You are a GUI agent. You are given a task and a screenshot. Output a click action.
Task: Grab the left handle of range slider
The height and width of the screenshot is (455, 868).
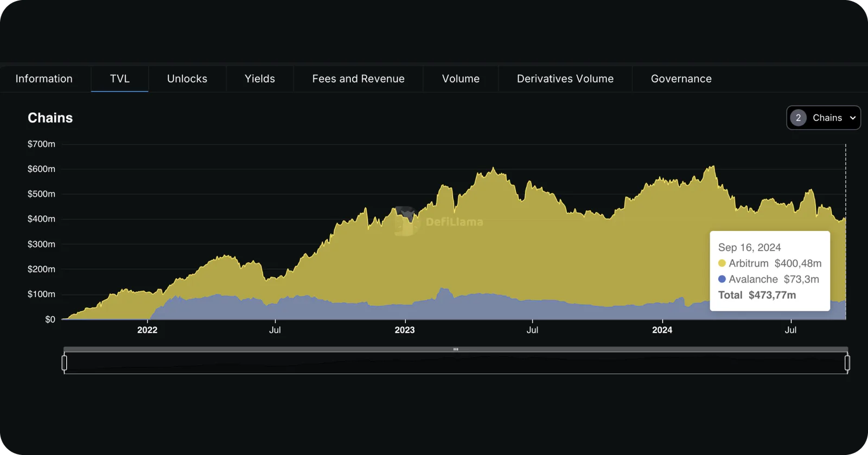tap(65, 363)
